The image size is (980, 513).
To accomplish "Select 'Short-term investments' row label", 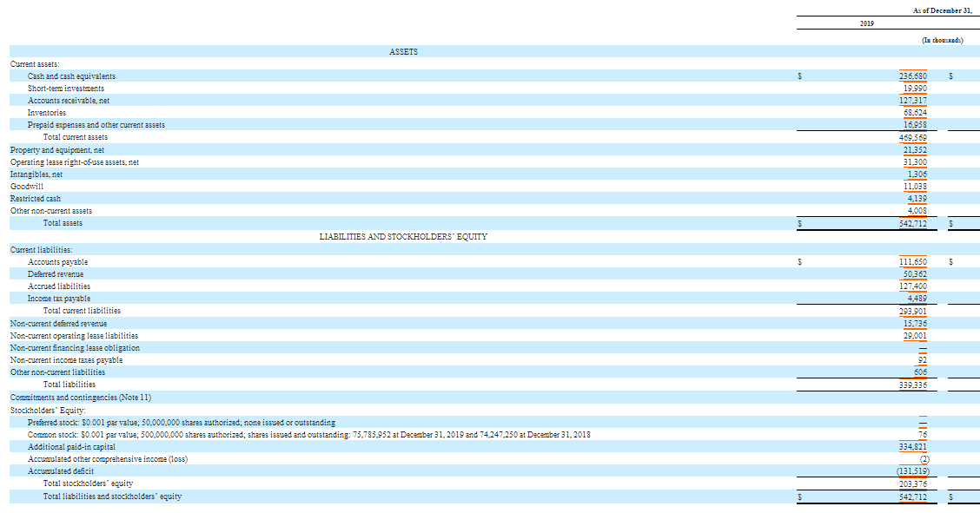I will (66, 89).
